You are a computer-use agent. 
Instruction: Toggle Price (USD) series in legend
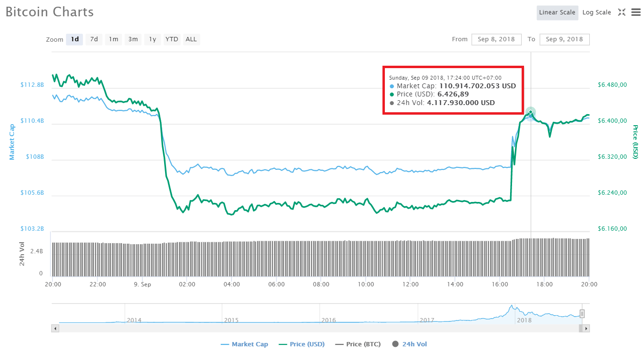(x=301, y=344)
